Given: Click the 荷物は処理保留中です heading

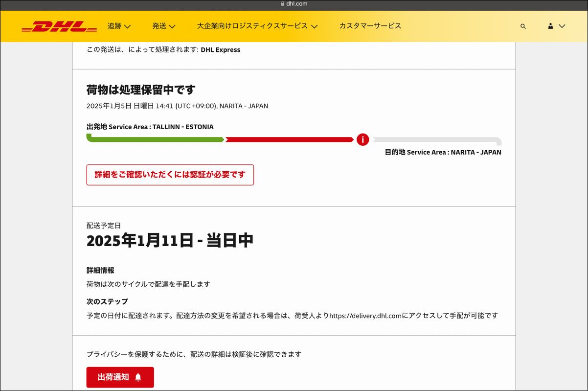Looking at the screenshot, I should tap(141, 90).
